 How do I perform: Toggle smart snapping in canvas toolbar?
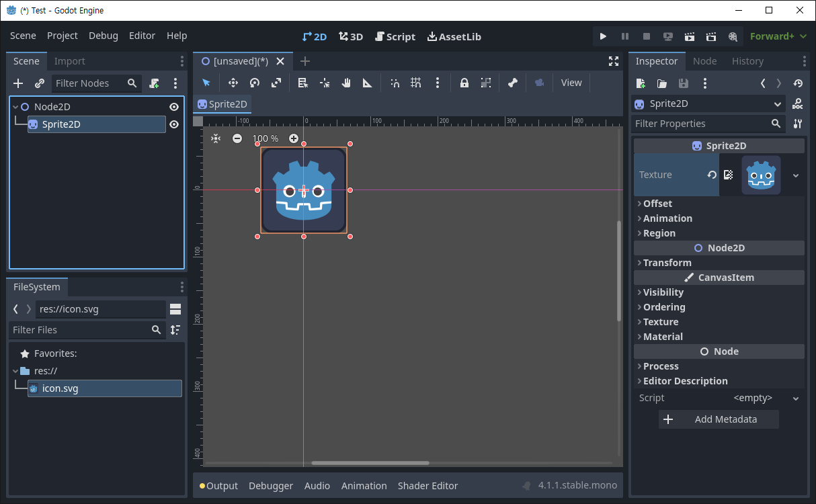click(x=395, y=83)
